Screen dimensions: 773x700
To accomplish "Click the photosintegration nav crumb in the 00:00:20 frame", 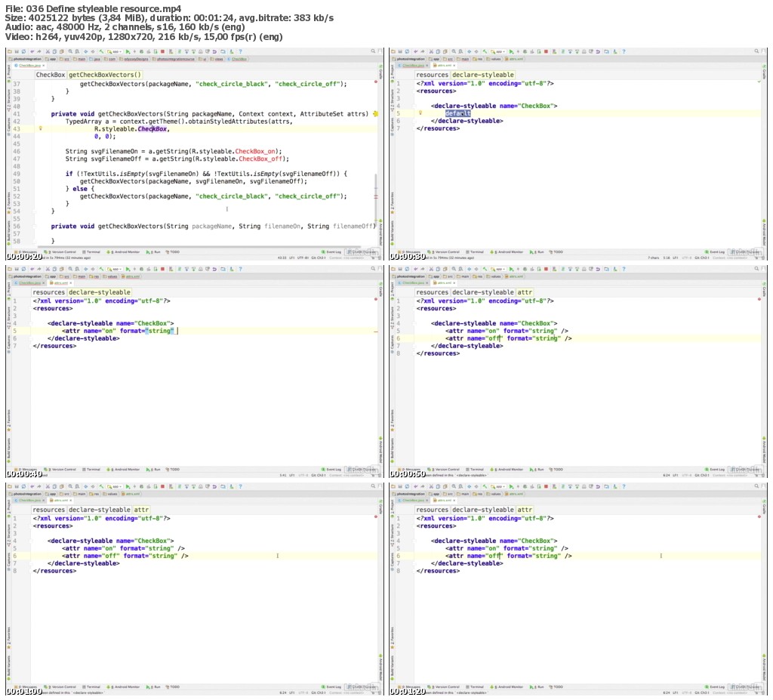I will (x=26, y=59).
